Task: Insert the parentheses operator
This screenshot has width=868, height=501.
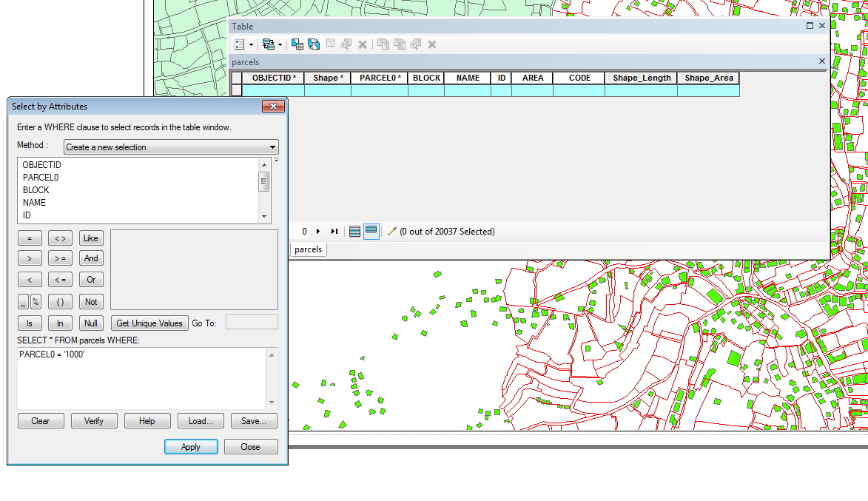Action: click(60, 301)
